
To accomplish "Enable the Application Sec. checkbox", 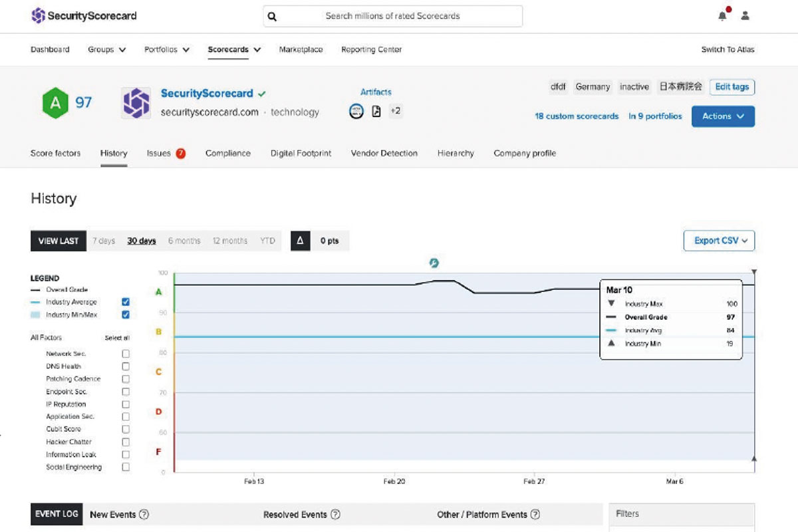I will [x=126, y=417].
